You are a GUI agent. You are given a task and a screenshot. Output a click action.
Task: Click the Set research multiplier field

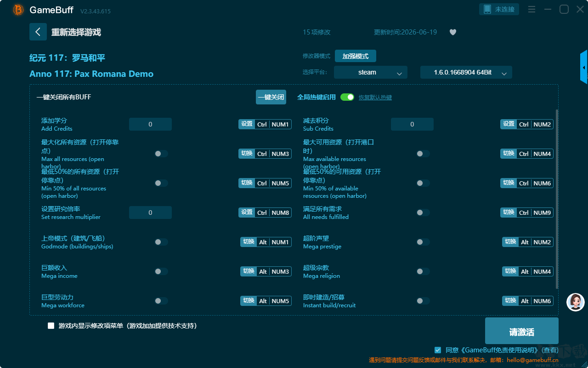150,213
